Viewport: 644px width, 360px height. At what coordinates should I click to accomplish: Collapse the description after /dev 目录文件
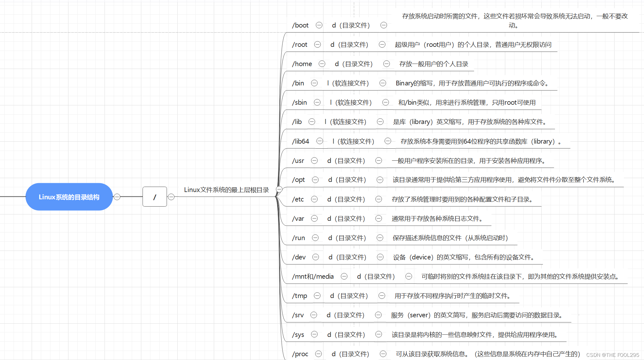380,257
